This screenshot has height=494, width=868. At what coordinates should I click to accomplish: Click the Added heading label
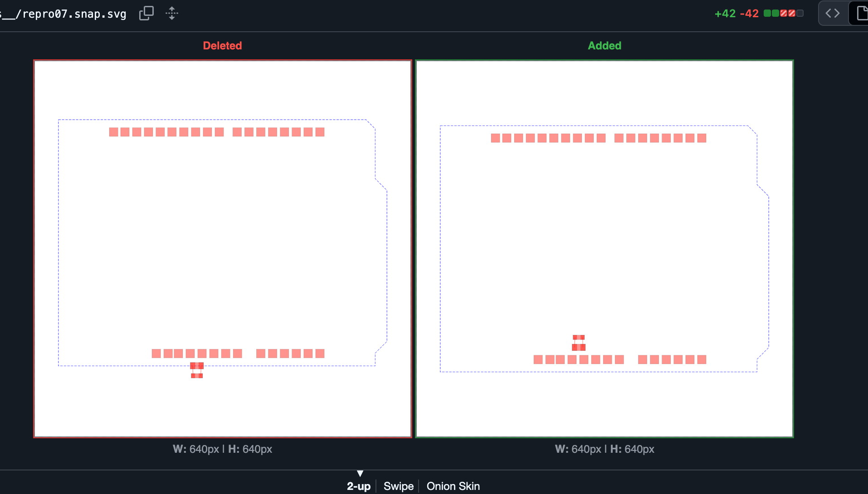click(605, 46)
